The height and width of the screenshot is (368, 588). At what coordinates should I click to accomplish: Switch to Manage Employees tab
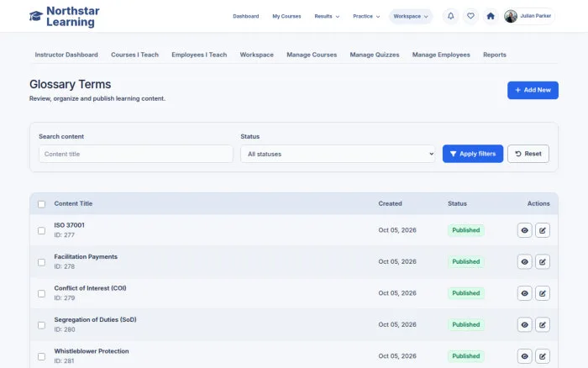click(x=441, y=55)
